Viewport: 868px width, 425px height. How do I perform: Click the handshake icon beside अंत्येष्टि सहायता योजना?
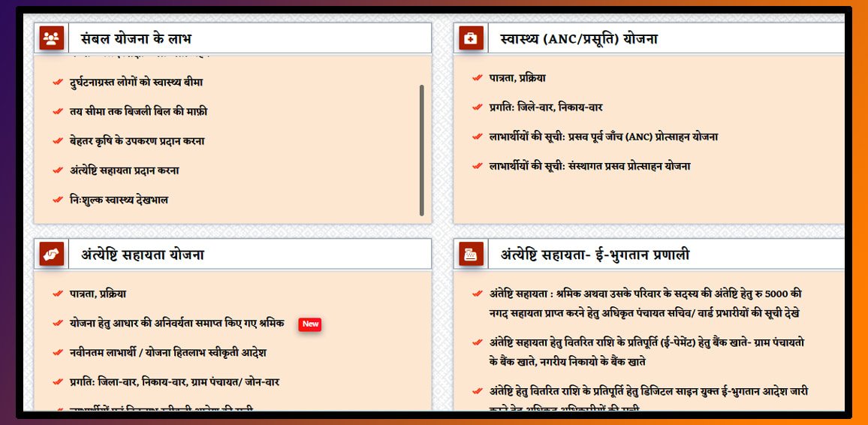pos(52,254)
